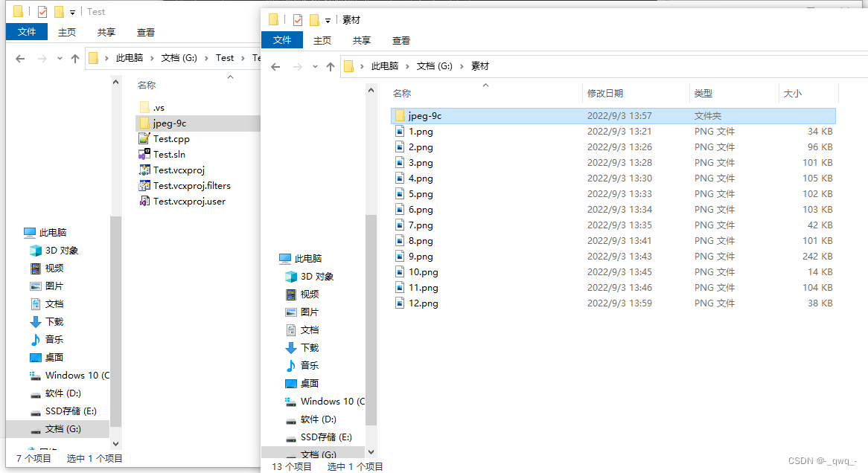
Task: Open 查看 tab in 素材 window
Action: [401, 40]
